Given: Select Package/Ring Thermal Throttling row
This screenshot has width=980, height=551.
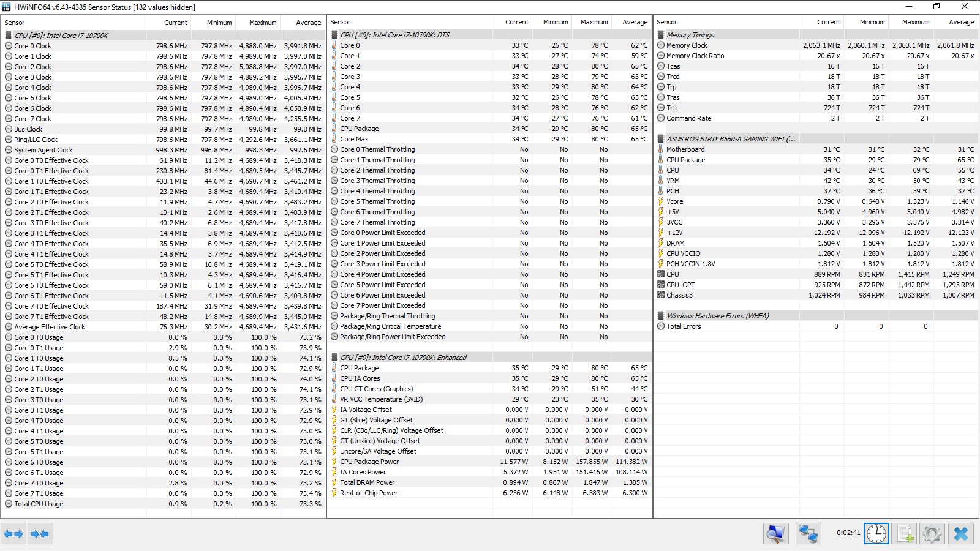Looking at the screenshot, I should 489,316.
